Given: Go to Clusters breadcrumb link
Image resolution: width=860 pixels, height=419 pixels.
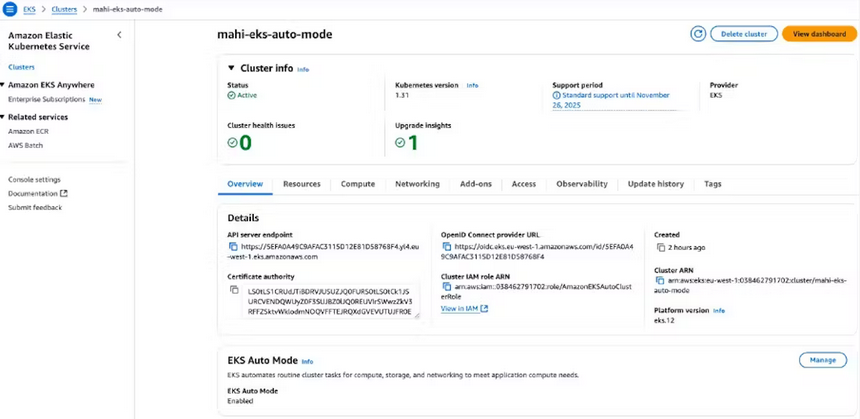Looking at the screenshot, I should (x=64, y=9).
